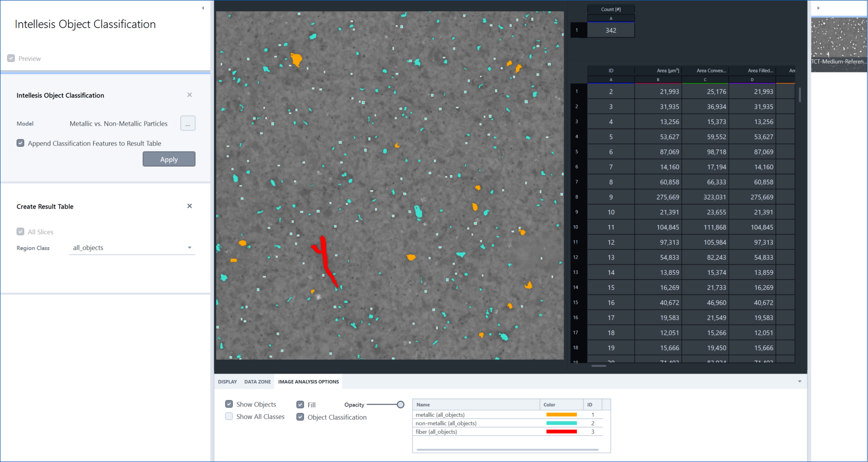Enable the Show All Classes option
The height and width of the screenshot is (462, 868).
(229, 416)
